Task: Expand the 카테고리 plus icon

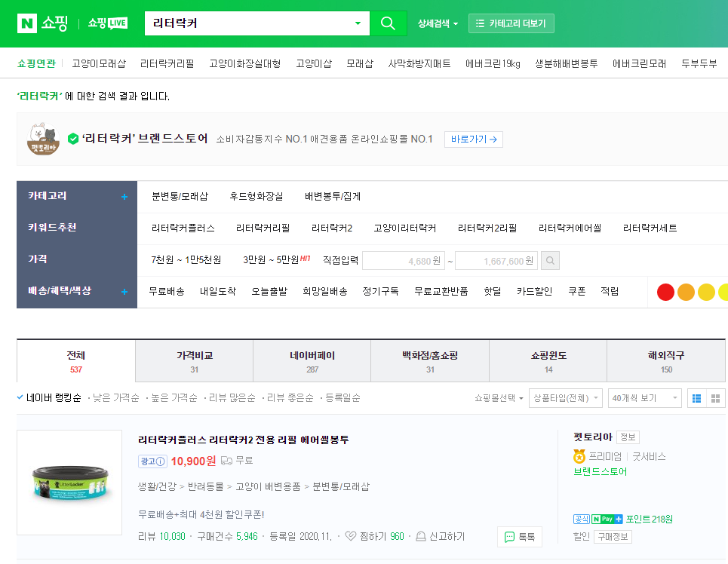Action: pyautogui.click(x=124, y=197)
